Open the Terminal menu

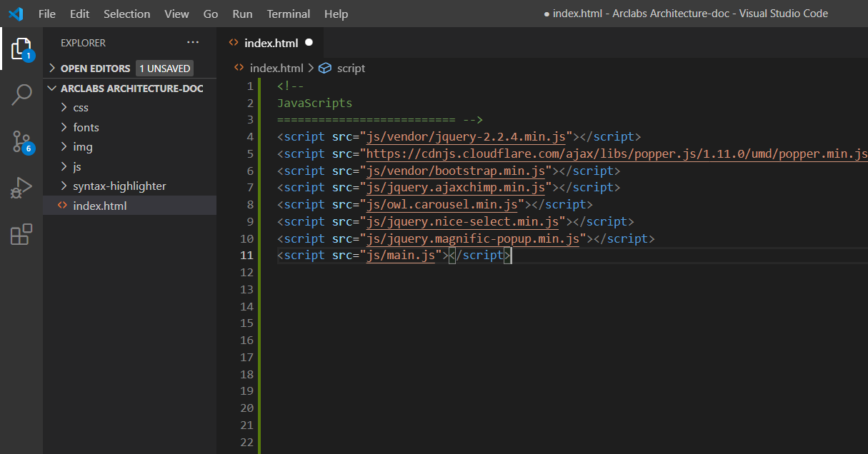[x=288, y=14]
